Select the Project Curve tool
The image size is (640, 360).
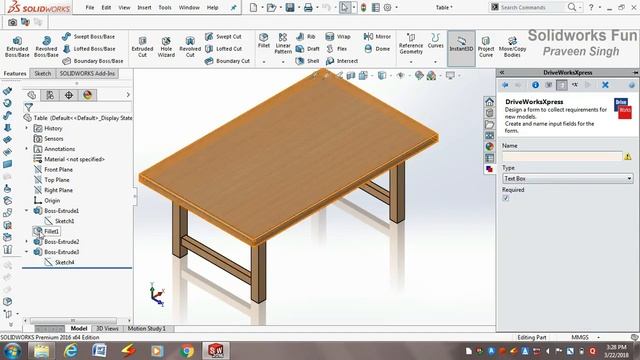point(486,47)
